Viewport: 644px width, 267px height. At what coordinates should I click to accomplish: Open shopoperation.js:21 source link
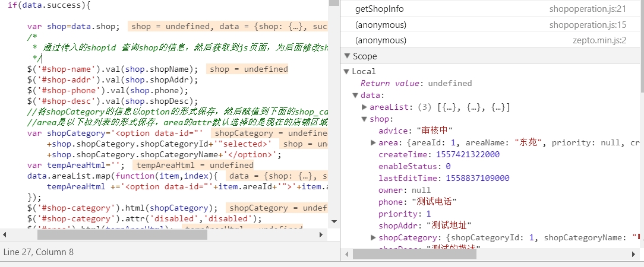pos(588,9)
